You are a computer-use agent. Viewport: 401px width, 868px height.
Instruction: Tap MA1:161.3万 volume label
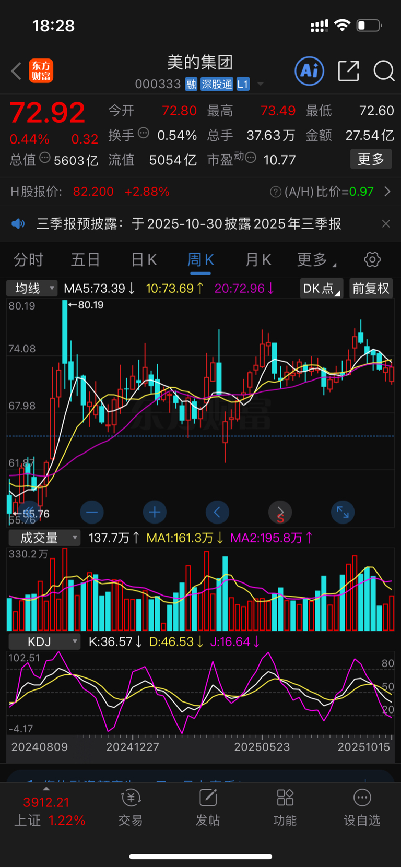(185, 538)
